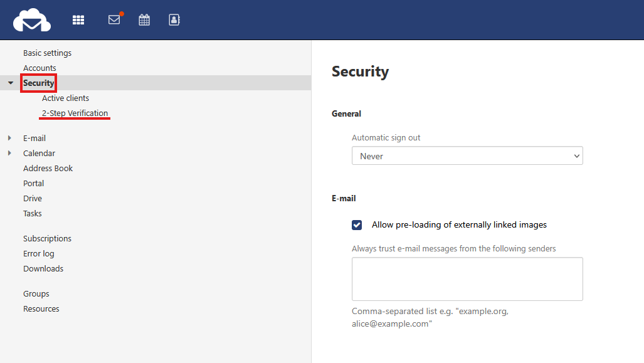644x363 pixels.
Task: Open Accounts settings
Action: click(40, 68)
